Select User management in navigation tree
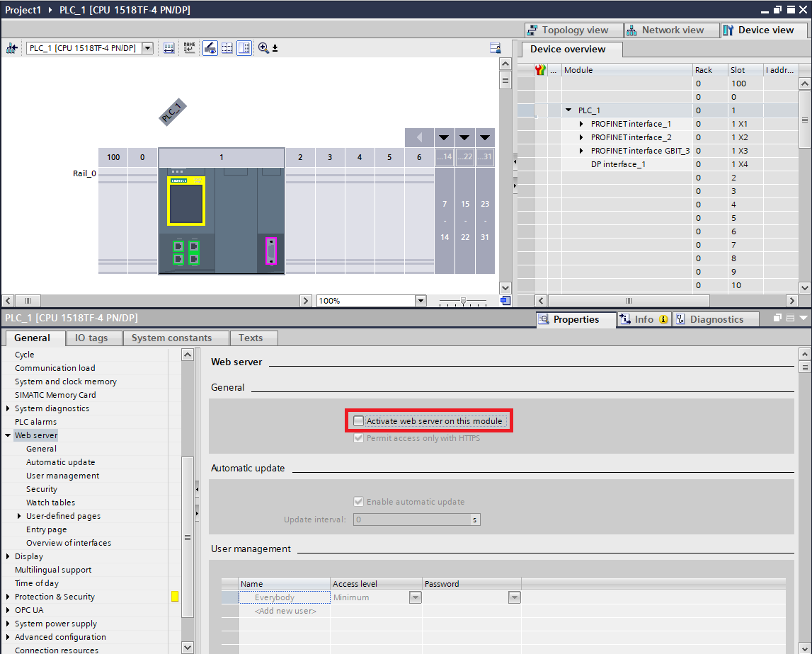The width and height of the screenshot is (812, 654). click(x=63, y=476)
